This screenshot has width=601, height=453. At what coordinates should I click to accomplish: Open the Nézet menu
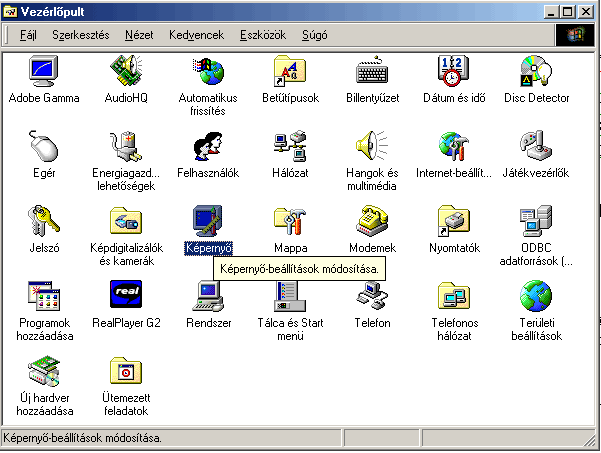139,35
